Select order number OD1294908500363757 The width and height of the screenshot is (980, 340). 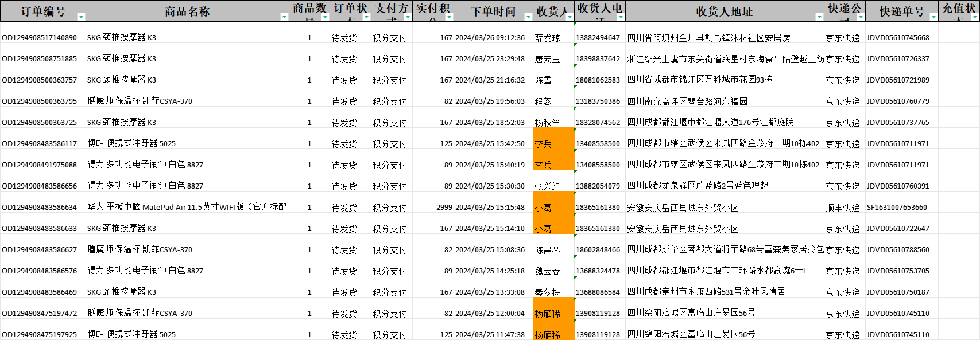tap(40, 80)
